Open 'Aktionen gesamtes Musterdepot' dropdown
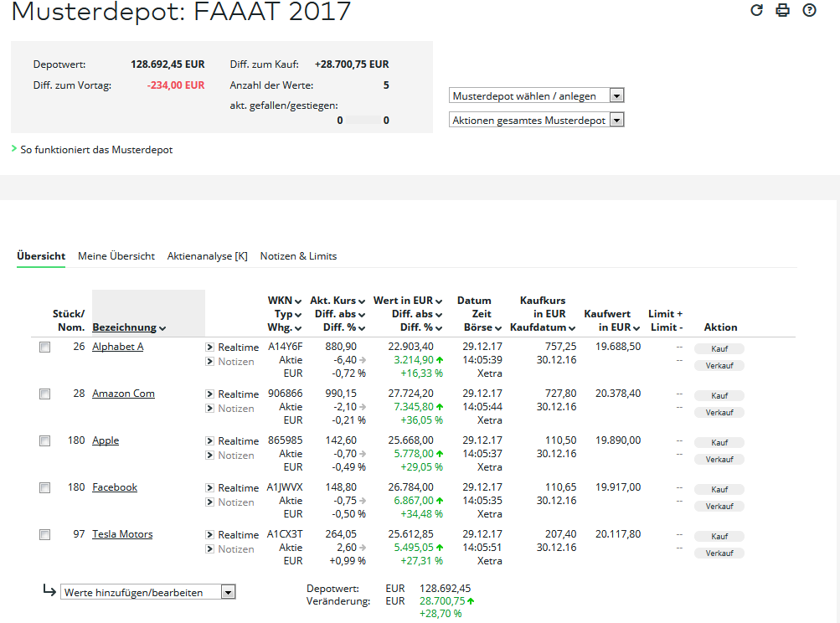Image resolution: width=840 pixels, height=623 pixels. [536, 120]
